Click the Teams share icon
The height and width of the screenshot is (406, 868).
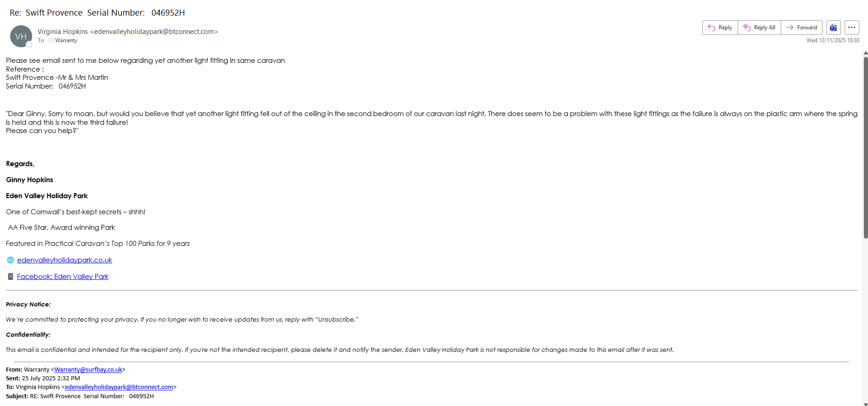(833, 28)
